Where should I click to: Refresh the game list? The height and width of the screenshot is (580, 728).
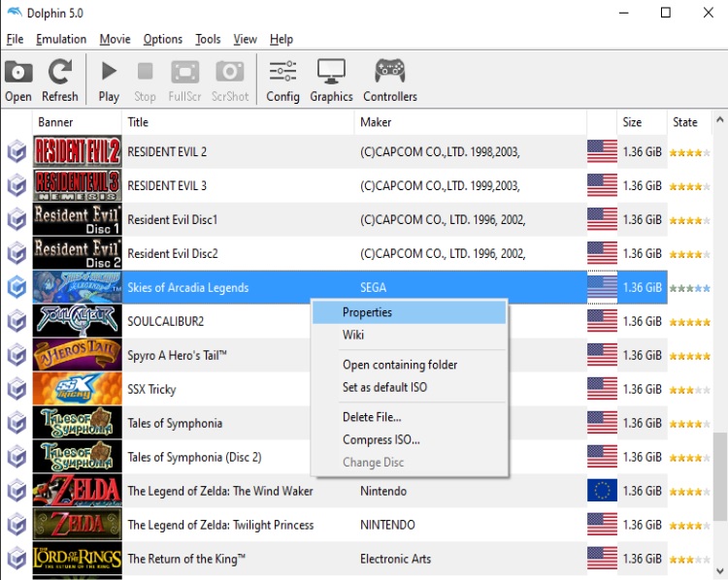[60, 80]
